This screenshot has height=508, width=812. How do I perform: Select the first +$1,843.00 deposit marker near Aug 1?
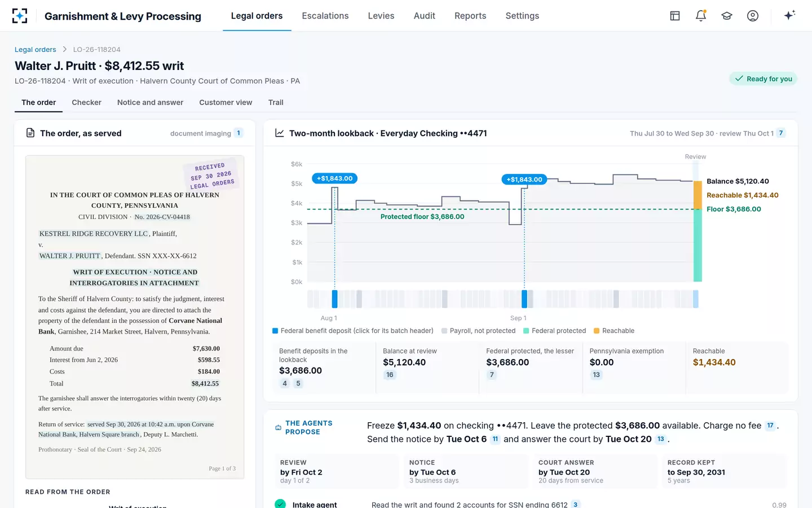coord(334,178)
